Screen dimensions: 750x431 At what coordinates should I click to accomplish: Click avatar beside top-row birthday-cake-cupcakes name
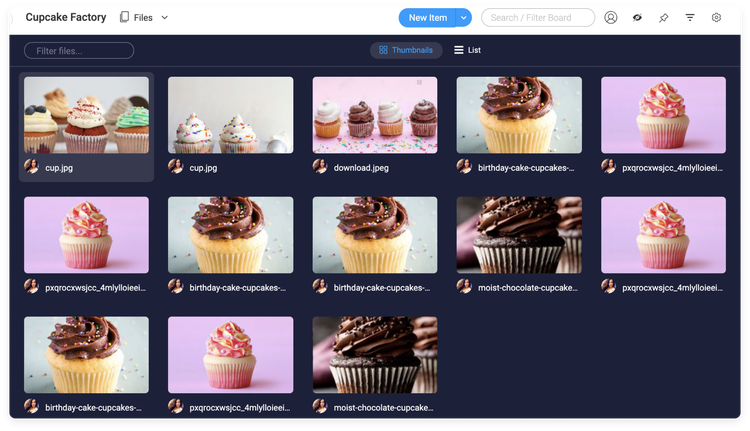(464, 166)
